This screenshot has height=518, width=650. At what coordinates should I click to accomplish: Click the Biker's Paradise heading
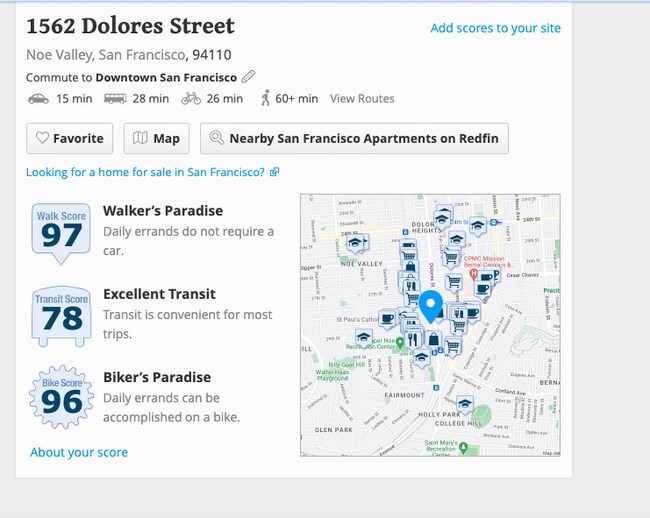coord(157,377)
